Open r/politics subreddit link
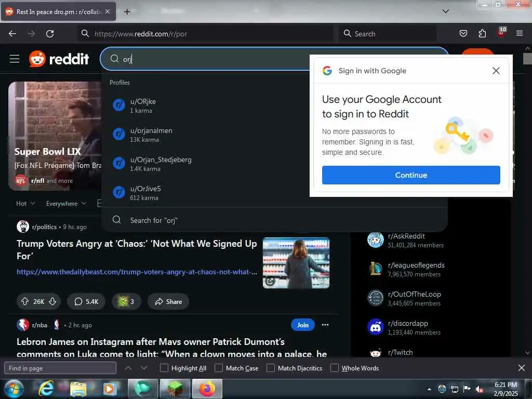Screen dimensions: 532x399 (44, 227)
